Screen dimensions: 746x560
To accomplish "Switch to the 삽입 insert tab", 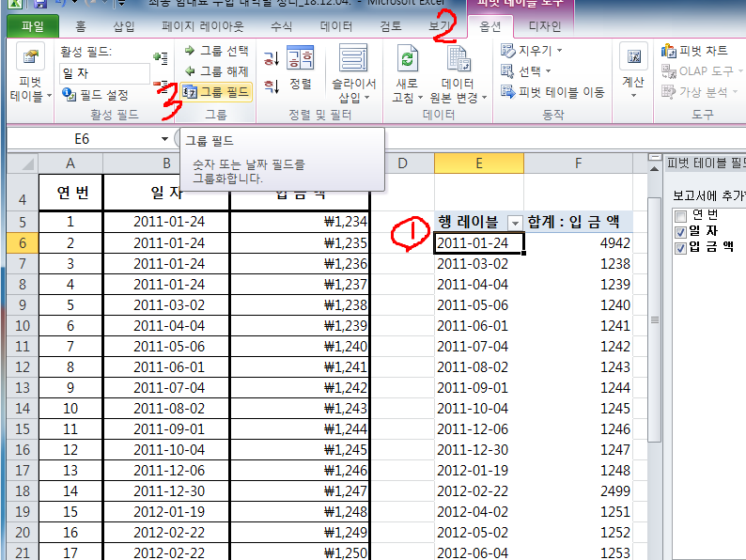I will 124,26.
